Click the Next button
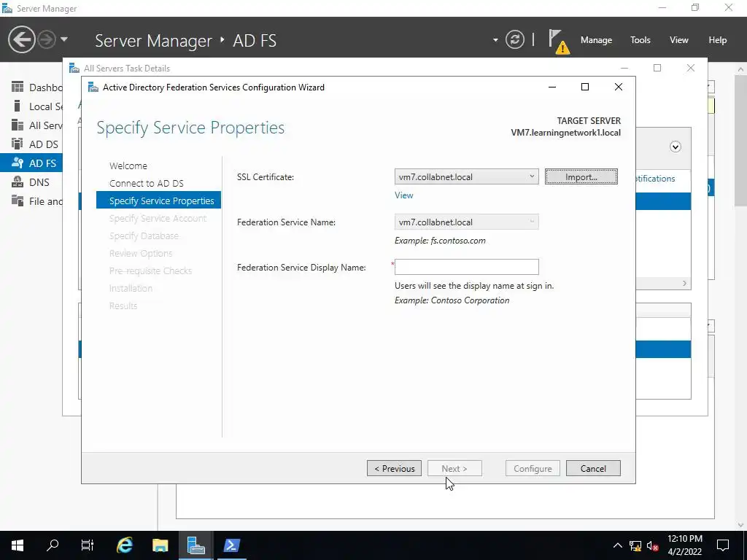This screenshot has width=747, height=560. pyautogui.click(x=454, y=468)
